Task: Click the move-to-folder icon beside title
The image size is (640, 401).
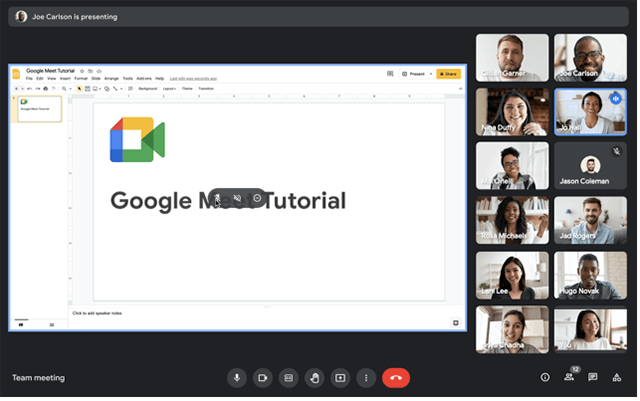Action: 91,71
